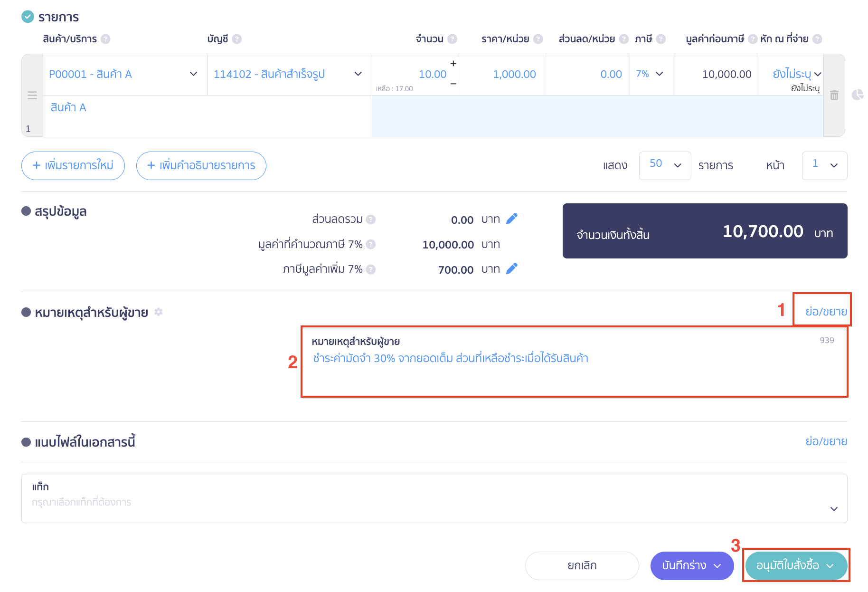Click the เพิ่มรายการใหม่ button
Viewport: 868px width, 592px height.
pos(73,165)
